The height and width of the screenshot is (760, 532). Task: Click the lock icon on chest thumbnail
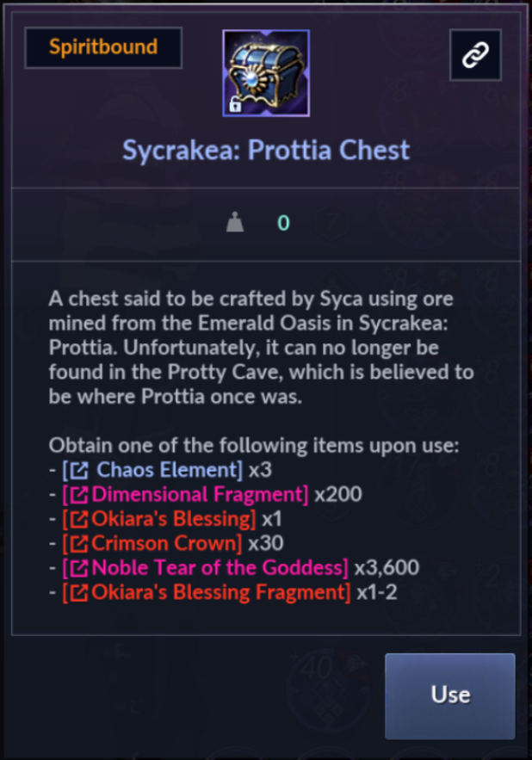[235, 104]
